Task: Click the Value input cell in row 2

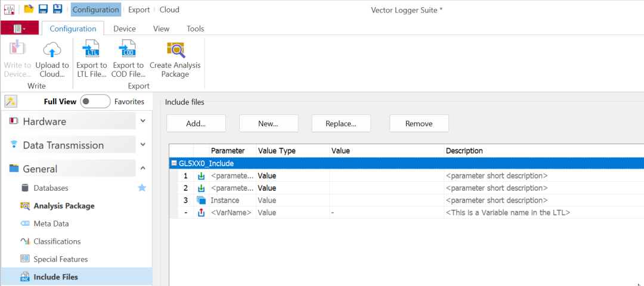Action: [386, 188]
